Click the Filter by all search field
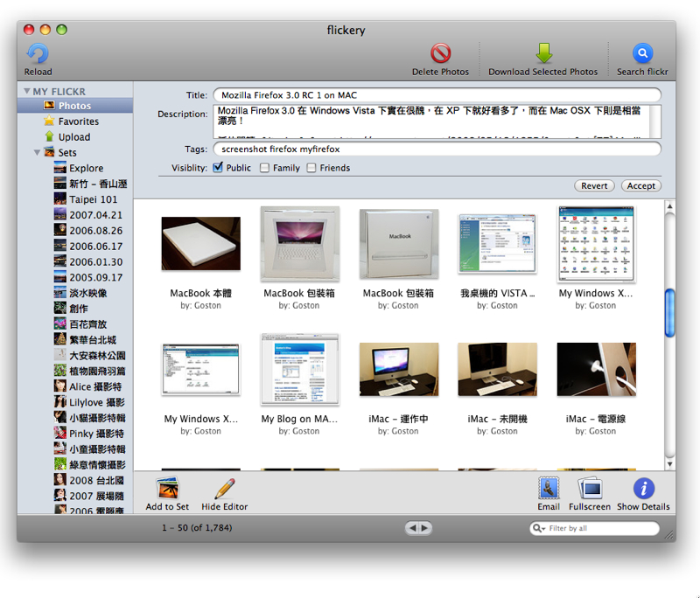The width and height of the screenshot is (700, 598). pos(594,528)
